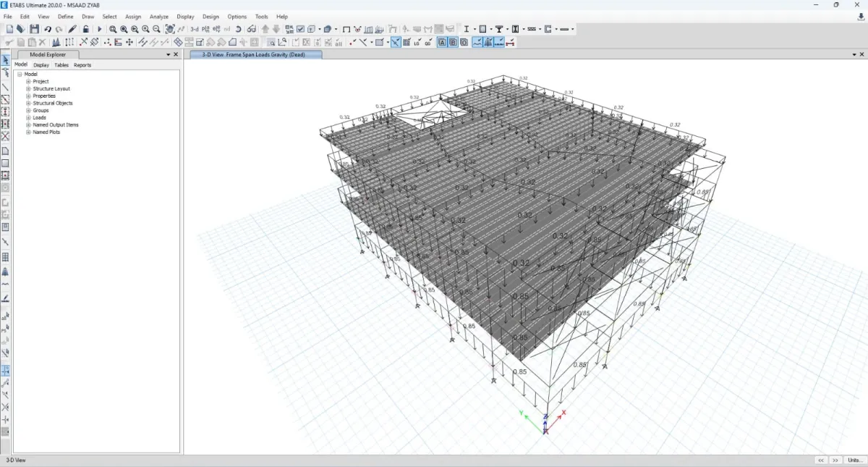
Task: Click the Units... button in status bar
Action: point(854,460)
